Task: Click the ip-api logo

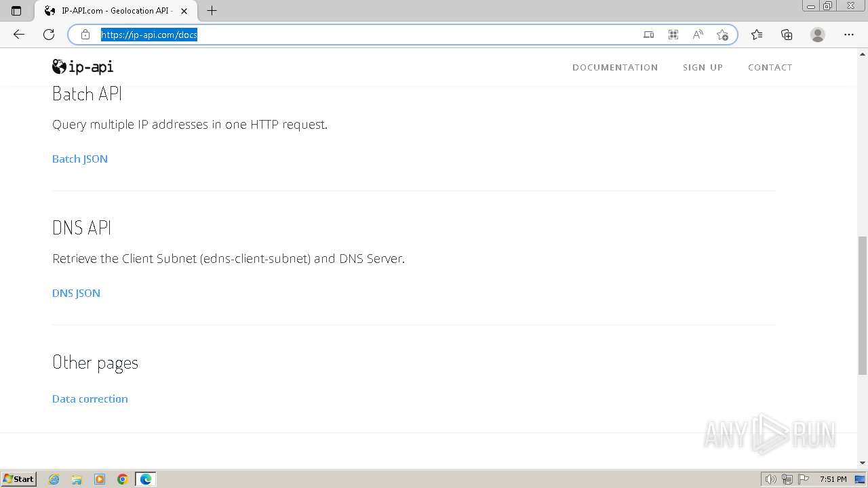Action: click(83, 66)
